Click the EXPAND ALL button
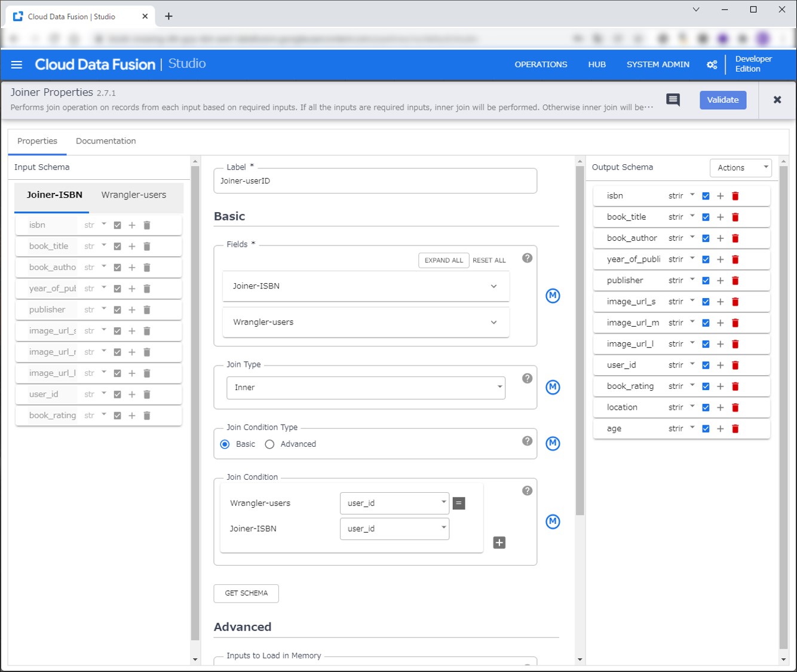The height and width of the screenshot is (672, 797). [x=444, y=260]
